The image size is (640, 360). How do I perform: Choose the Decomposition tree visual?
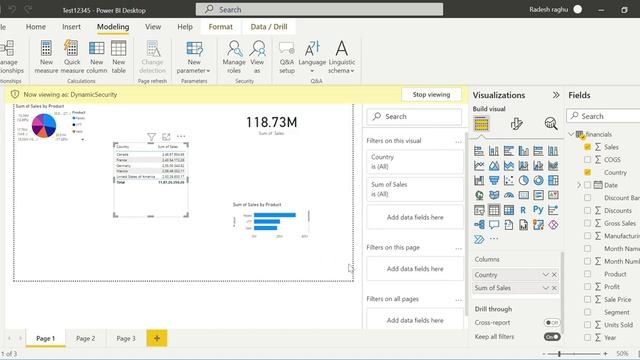point(479,224)
